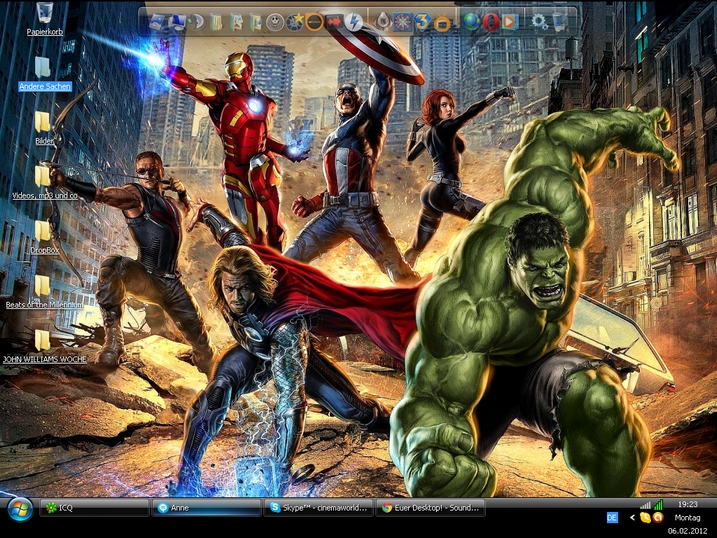717x538 pixels.
Task: Open the JOHN WILLIAMS WOCHE folder
Action: pyautogui.click(x=44, y=341)
